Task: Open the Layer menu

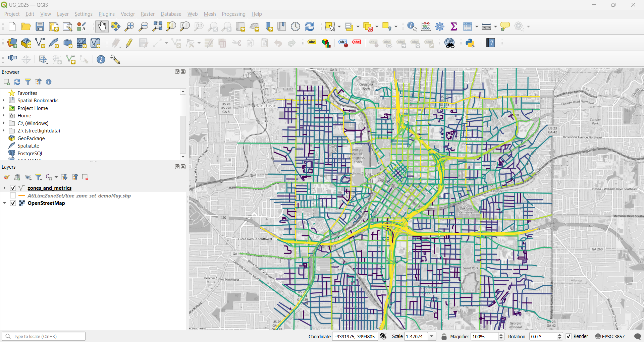Action: pos(63,14)
